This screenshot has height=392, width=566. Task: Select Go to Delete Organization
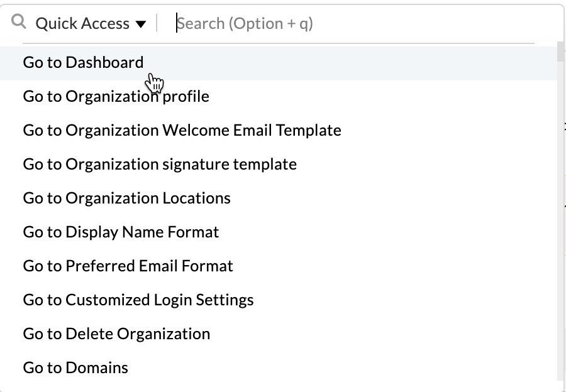pos(116,334)
